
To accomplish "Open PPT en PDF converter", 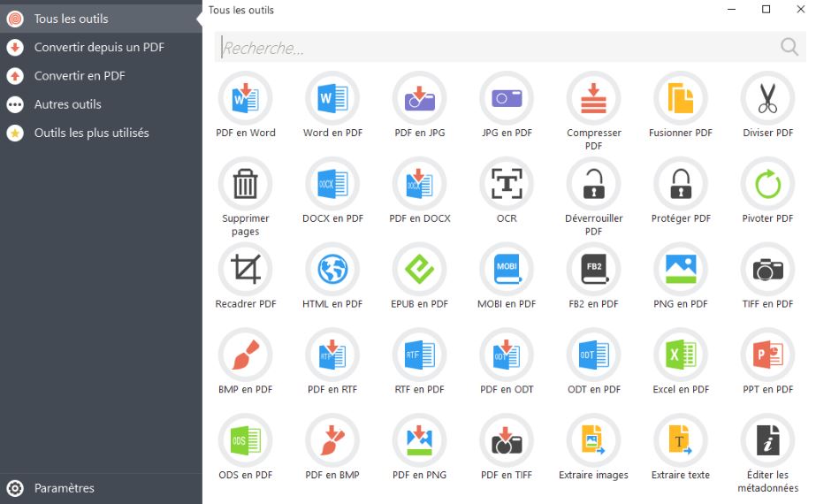I will coord(767,355).
